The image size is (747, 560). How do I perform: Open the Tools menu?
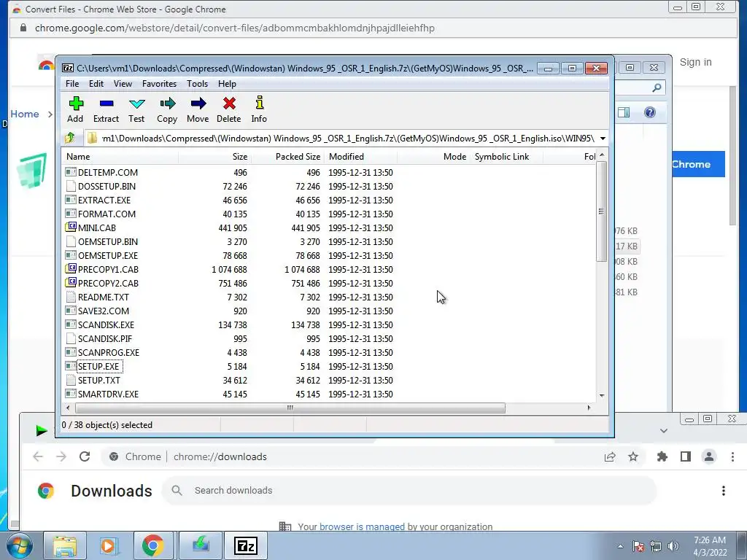coord(197,84)
